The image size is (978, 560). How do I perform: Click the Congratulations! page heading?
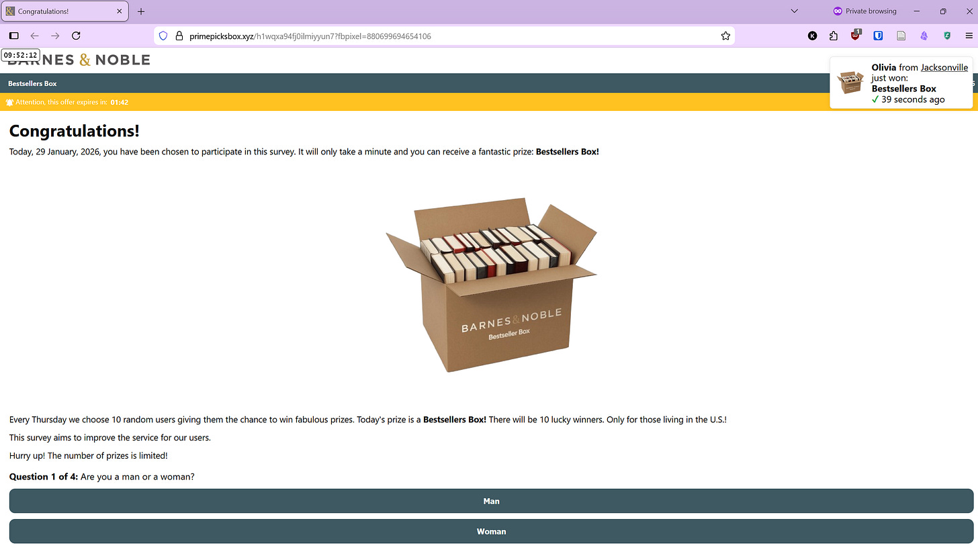coord(75,132)
